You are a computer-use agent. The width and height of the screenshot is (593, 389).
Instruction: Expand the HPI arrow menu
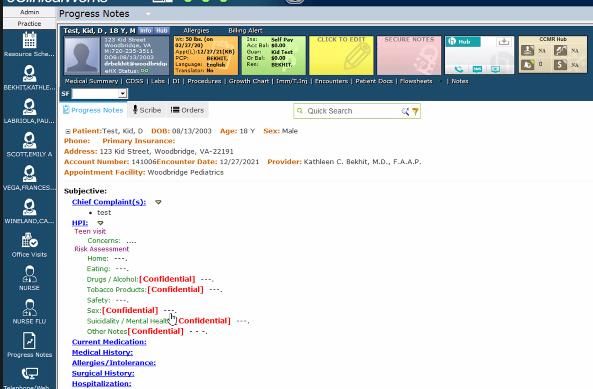(100, 223)
